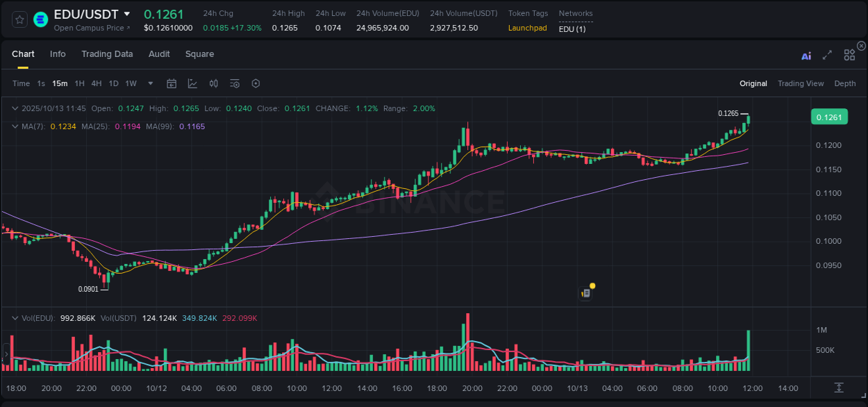Open chart settings via hexagon icon
The image size is (868, 407).
click(256, 83)
